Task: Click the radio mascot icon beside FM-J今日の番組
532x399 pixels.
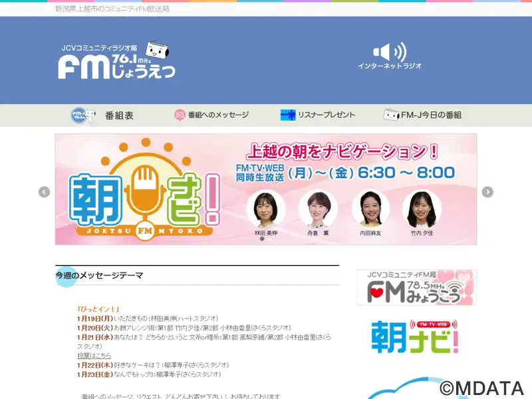Action: pyautogui.click(x=391, y=114)
